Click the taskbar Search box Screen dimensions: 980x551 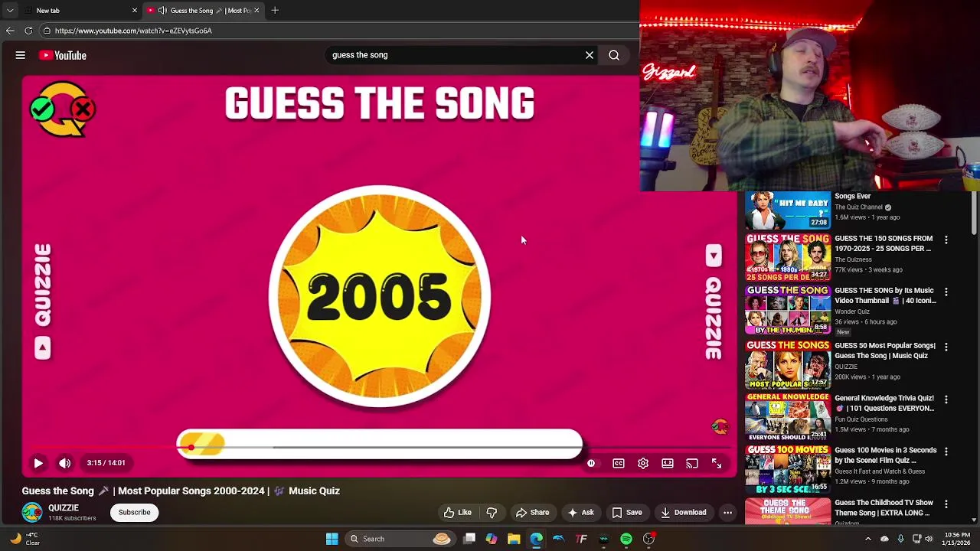(401, 539)
